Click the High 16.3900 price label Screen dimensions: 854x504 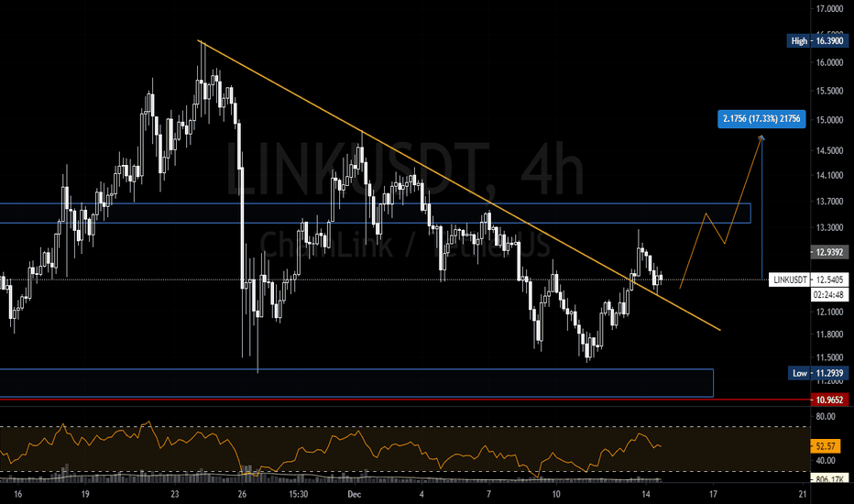click(817, 41)
